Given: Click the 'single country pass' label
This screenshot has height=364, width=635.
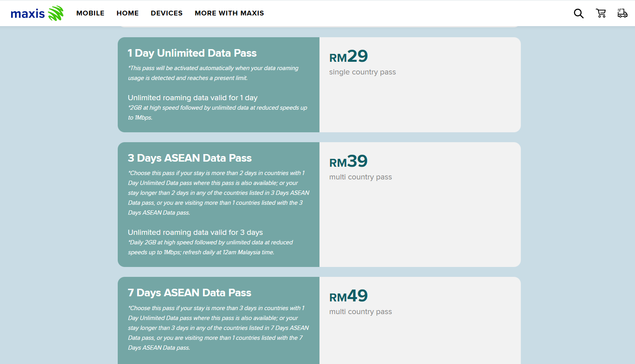Looking at the screenshot, I should (362, 72).
